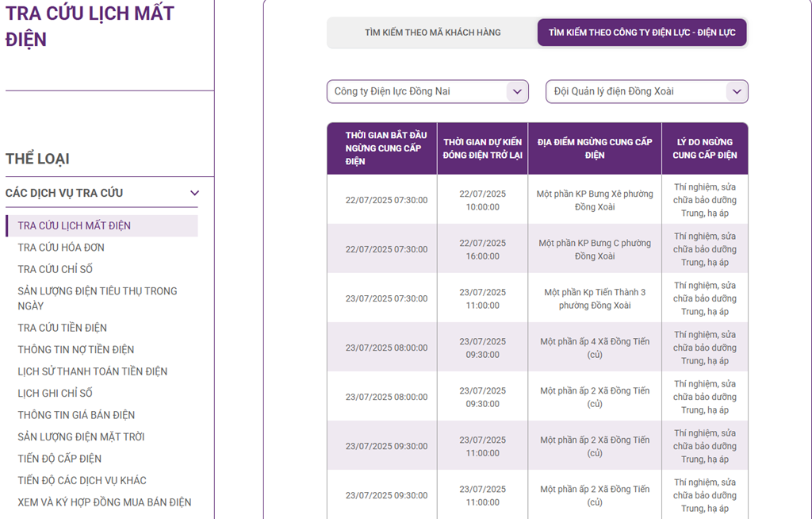Select Tìm kiếm theo công ty điện lực tab

(x=642, y=33)
